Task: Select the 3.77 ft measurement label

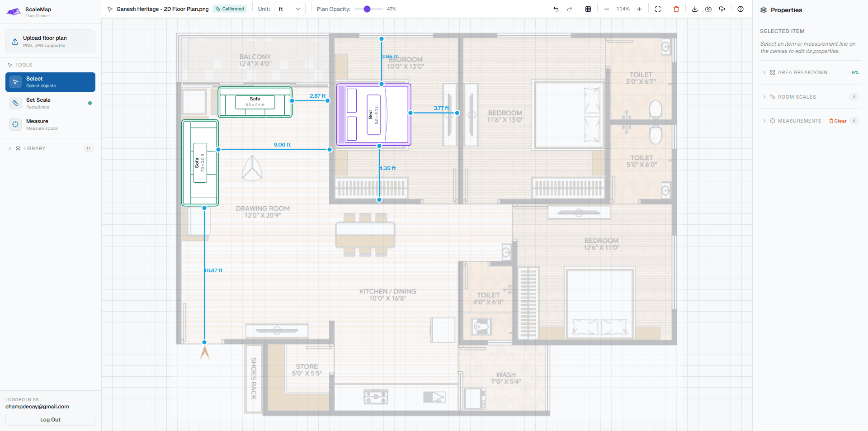Action: (x=441, y=108)
